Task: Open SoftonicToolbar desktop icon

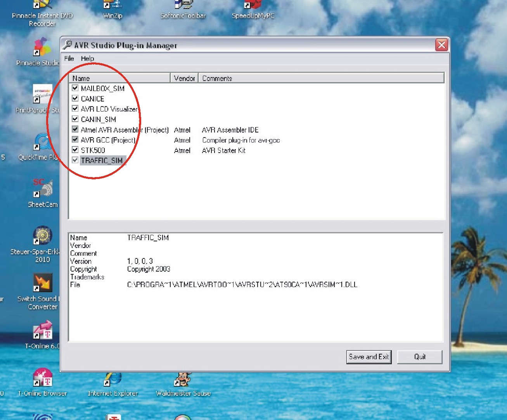Action: tap(183, 9)
